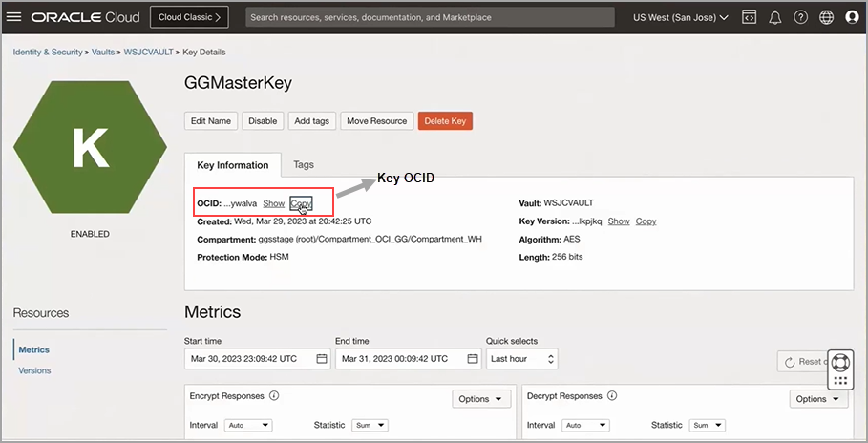
Task: Click the red Delete Key button
Action: 445,120
